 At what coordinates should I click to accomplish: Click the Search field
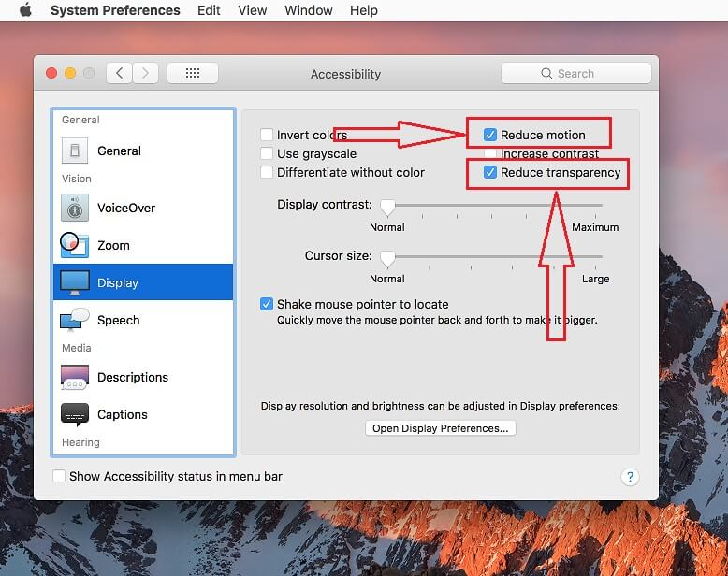(575, 73)
